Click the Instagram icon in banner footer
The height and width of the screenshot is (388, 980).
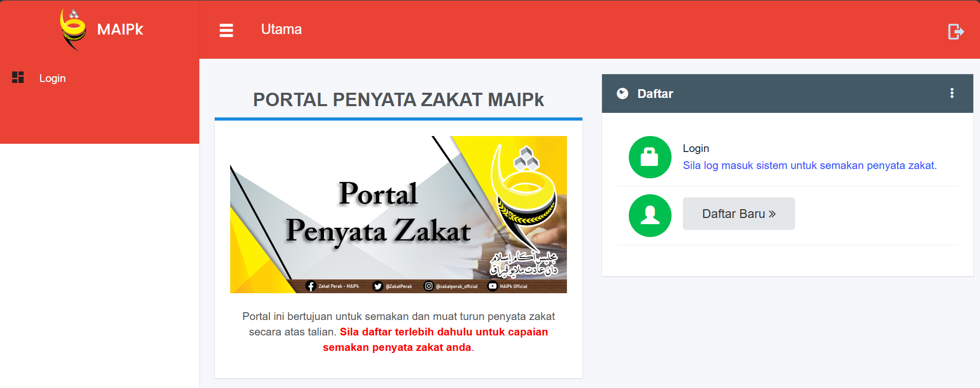coord(428,286)
